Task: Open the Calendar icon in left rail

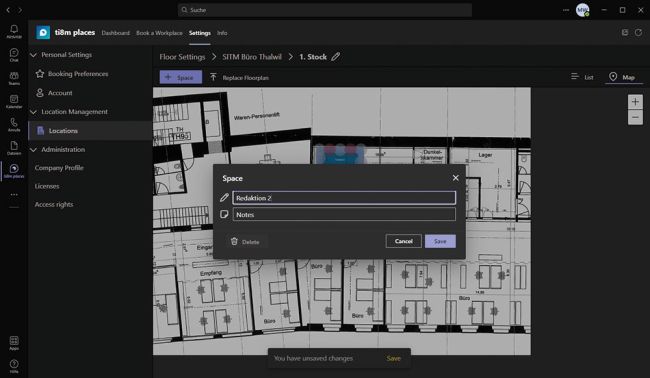Action: point(14,101)
